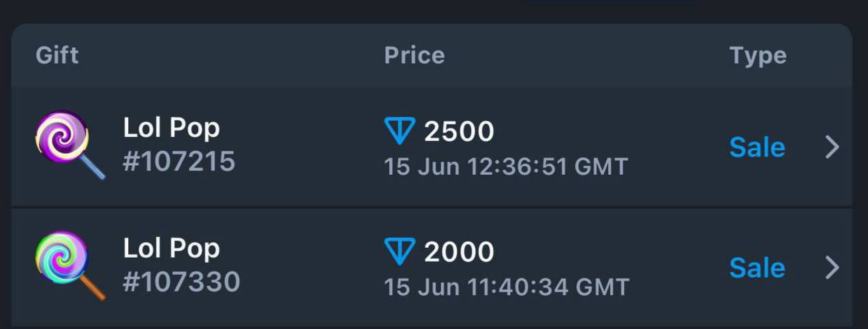Click gift number #107215
Screen dimensions: 868x329
click(179, 162)
